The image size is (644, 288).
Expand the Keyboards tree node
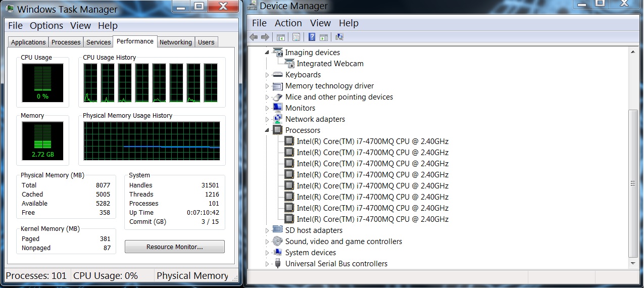click(x=267, y=75)
